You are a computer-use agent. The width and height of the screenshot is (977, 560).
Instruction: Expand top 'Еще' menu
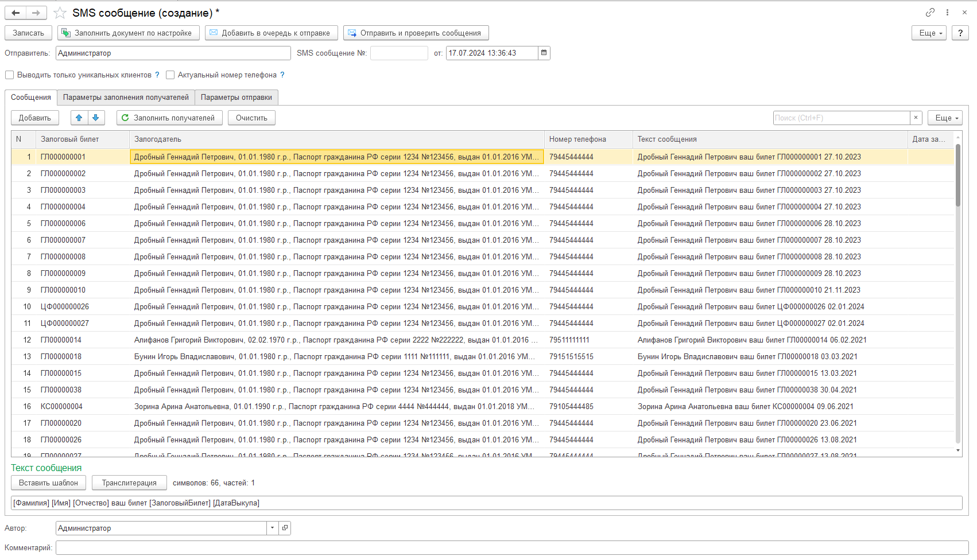point(929,33)
